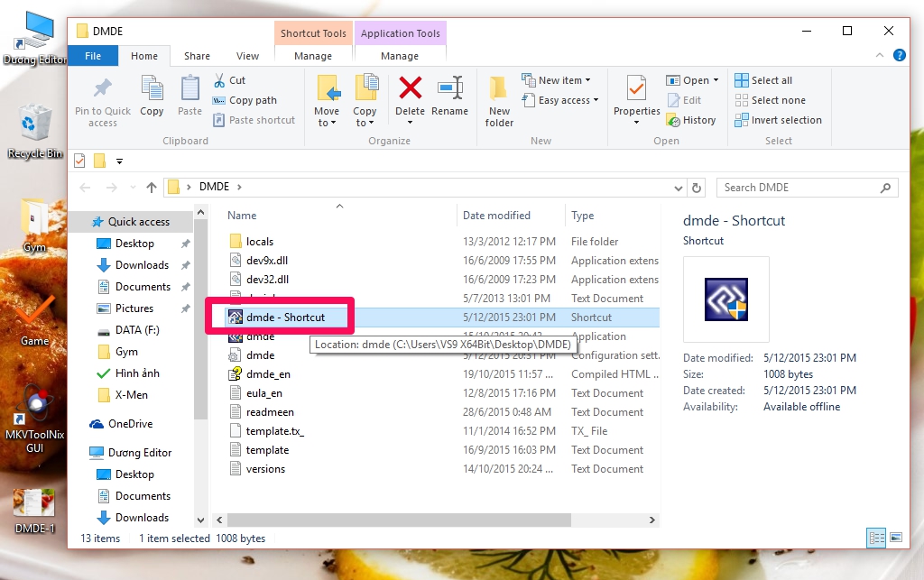Viewport: 924px width, 580px height.
Task: Sort by the Type column header
Action: tap(582, 216)
